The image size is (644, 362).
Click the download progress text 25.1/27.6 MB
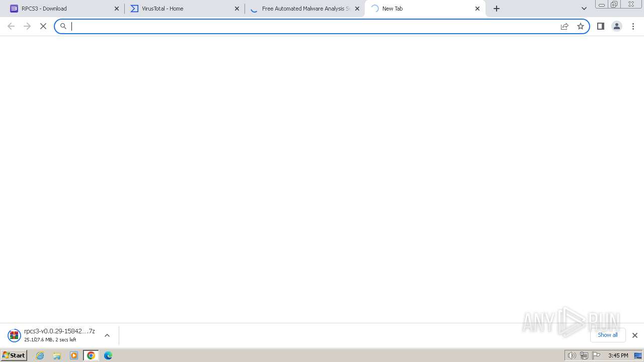pyautogui.click(x=50, y=340)
